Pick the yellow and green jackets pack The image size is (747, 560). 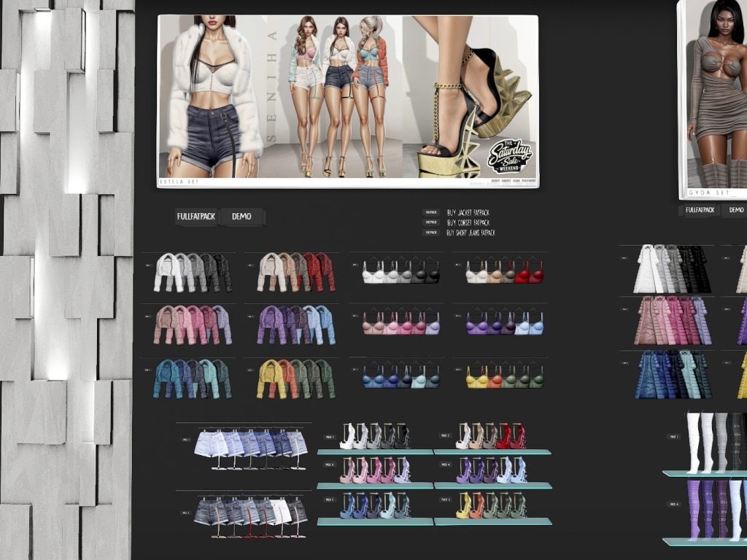tap(295, 378)
